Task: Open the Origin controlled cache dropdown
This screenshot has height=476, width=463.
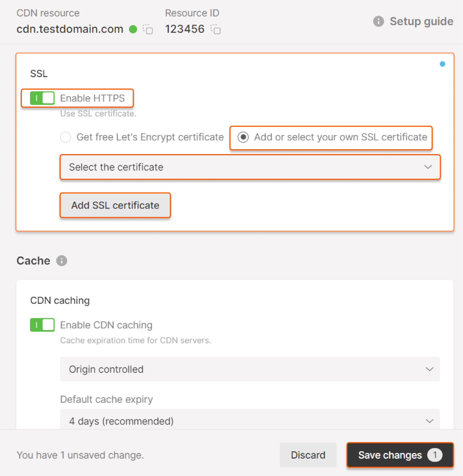Action: click(250, 369)
